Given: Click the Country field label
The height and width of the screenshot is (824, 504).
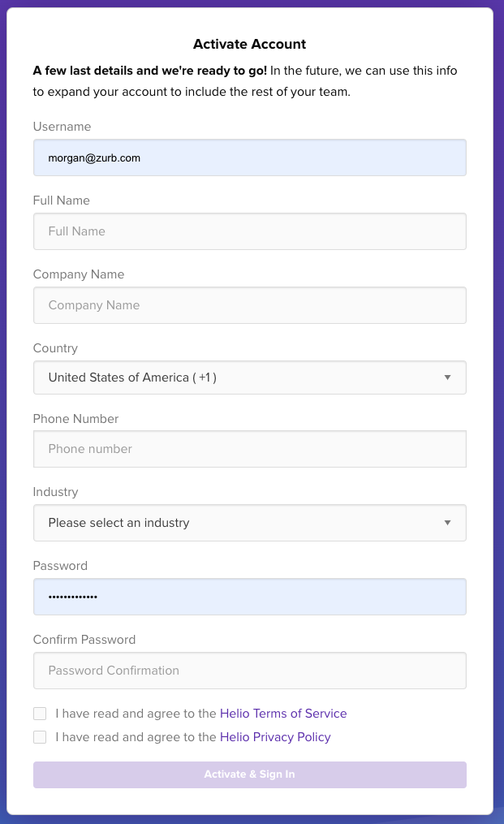Looking at the screenshot, I should tap(55, 348).
